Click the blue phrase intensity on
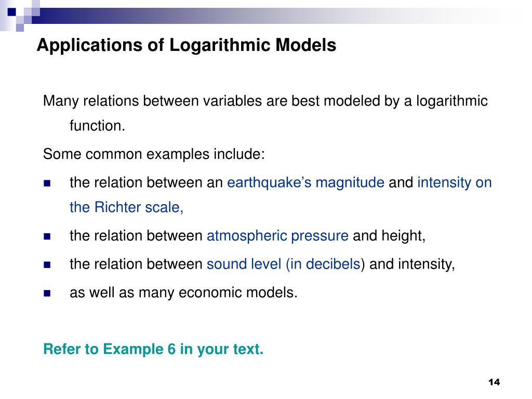 click(x=454, y=182)
